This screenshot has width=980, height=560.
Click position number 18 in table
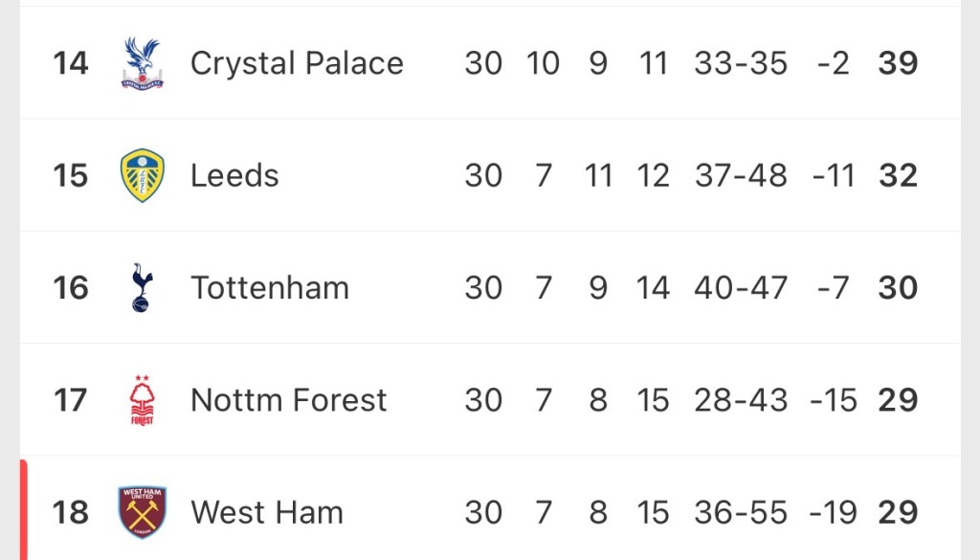tap(71, 512)
